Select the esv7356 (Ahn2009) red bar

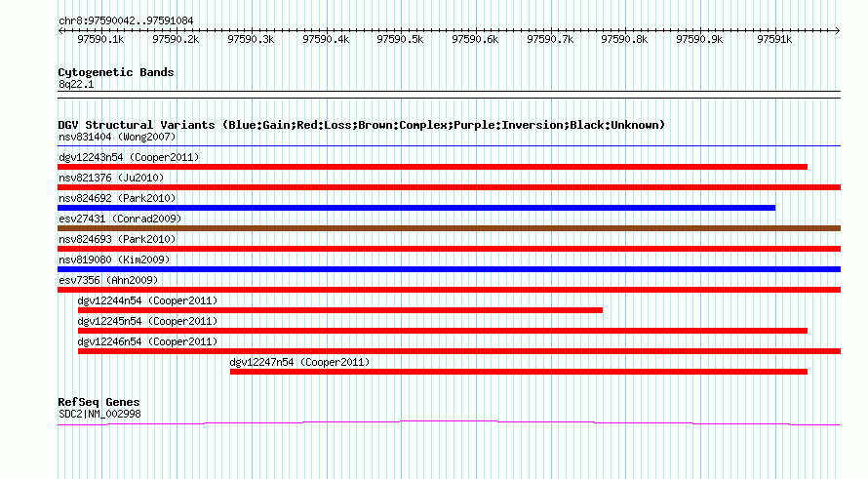click(449, 290)
